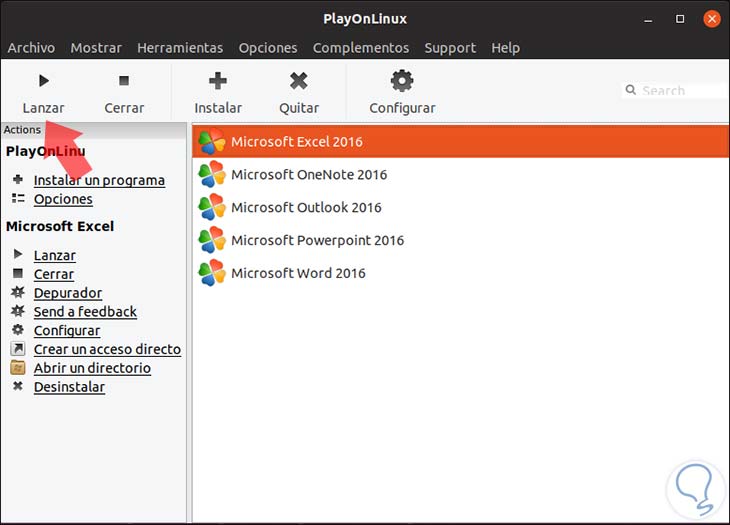This screenshot has width=730, height=525.
Task: Click the Microsoft Excel 2016 clover icon
Action: [212, 141]
